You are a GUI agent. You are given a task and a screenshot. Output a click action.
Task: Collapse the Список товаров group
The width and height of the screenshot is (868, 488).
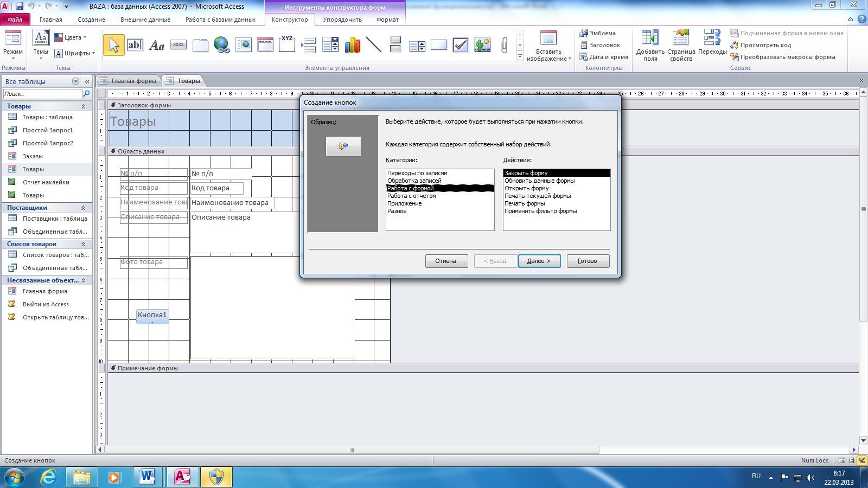point(83,244)
